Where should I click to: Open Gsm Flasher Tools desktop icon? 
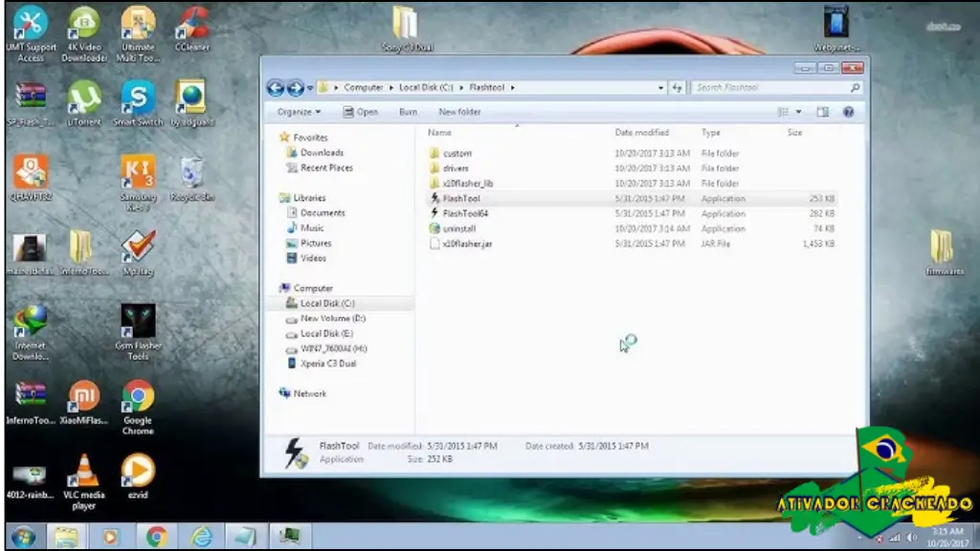pos(138,332)
